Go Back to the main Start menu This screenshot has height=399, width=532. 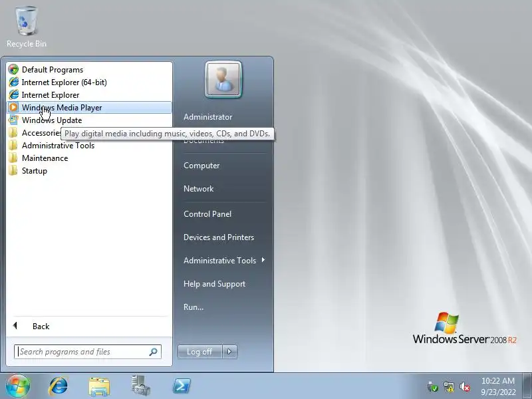pos(89,326)
